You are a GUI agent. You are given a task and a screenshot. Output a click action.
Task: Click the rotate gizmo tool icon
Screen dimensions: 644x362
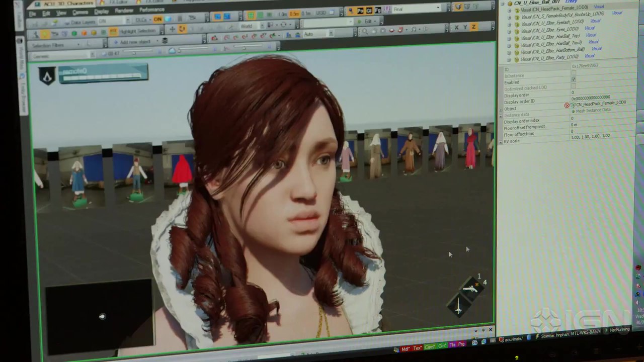(x=182, y=30)
